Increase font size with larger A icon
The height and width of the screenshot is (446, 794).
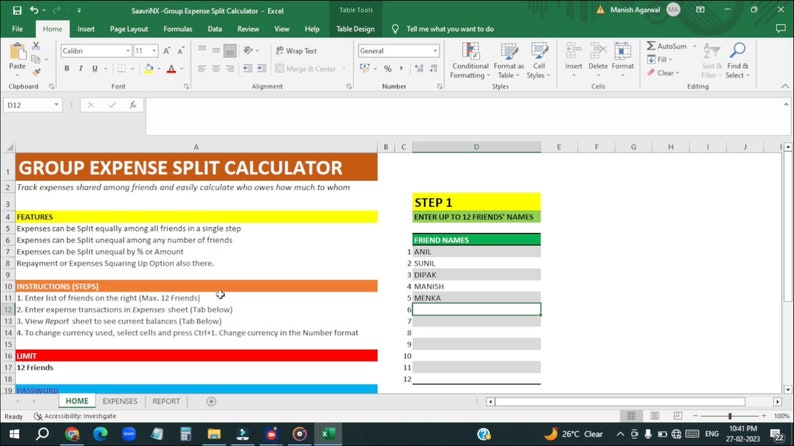click(x=167, y=51)
